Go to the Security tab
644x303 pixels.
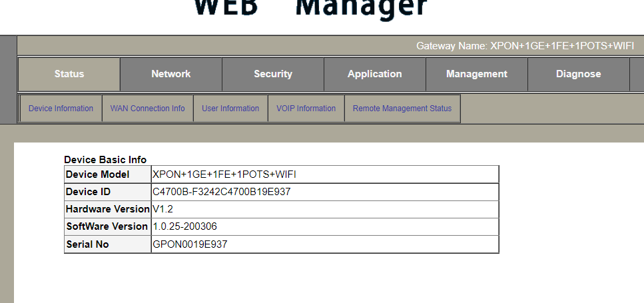click(273, 74)
